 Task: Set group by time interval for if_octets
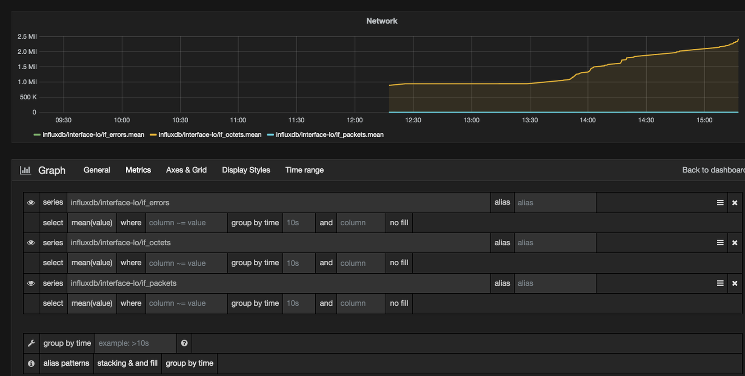click(x=299, y=263)
